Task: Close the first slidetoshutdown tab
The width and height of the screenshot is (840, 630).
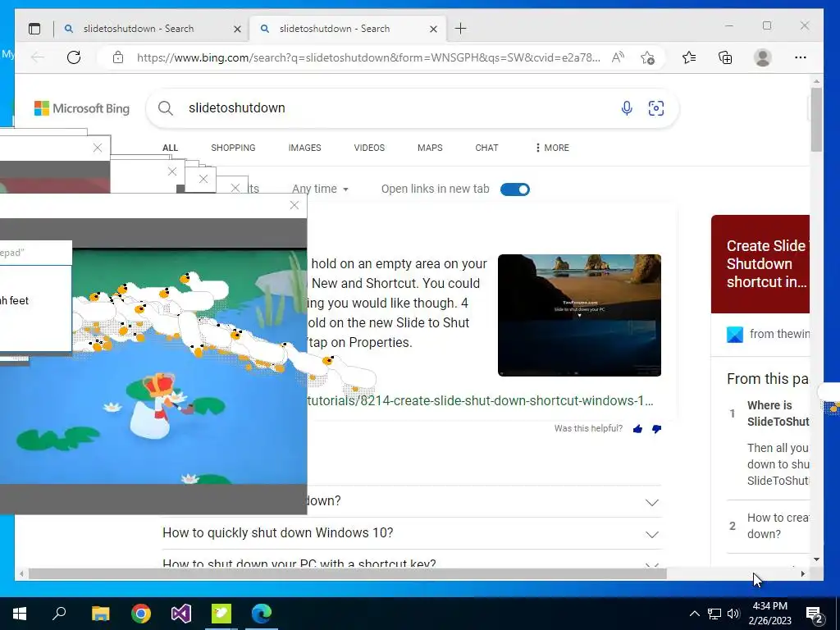Action: pos(237,29)
